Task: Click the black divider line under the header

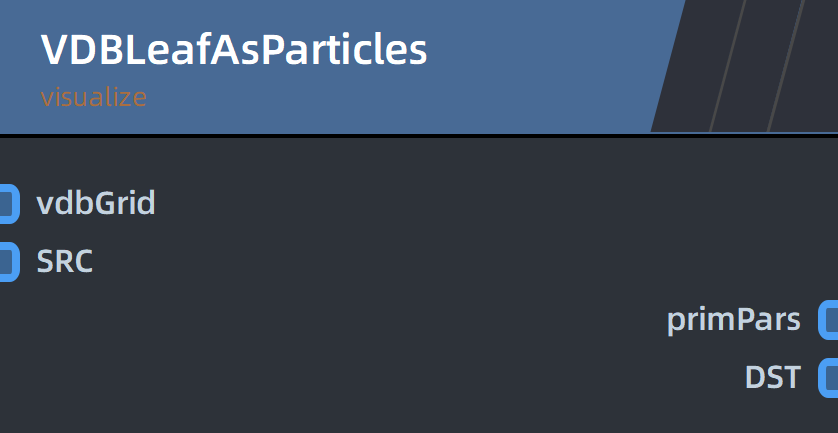Action: click(419, 136)
